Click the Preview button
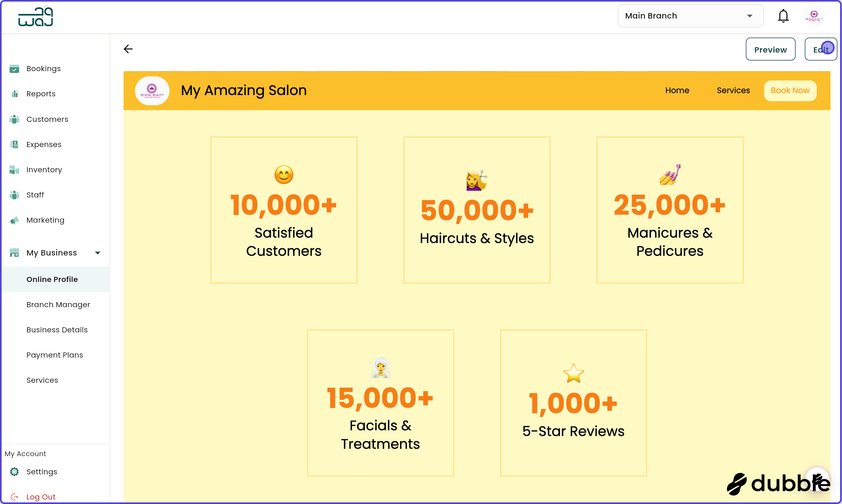The width and height of the screenshot is (842, 504). (x=770, y=49)
